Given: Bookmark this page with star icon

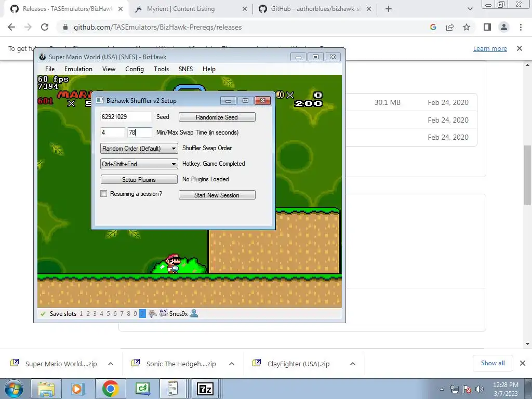Looking at the screenshot, I should pos(467,27).
